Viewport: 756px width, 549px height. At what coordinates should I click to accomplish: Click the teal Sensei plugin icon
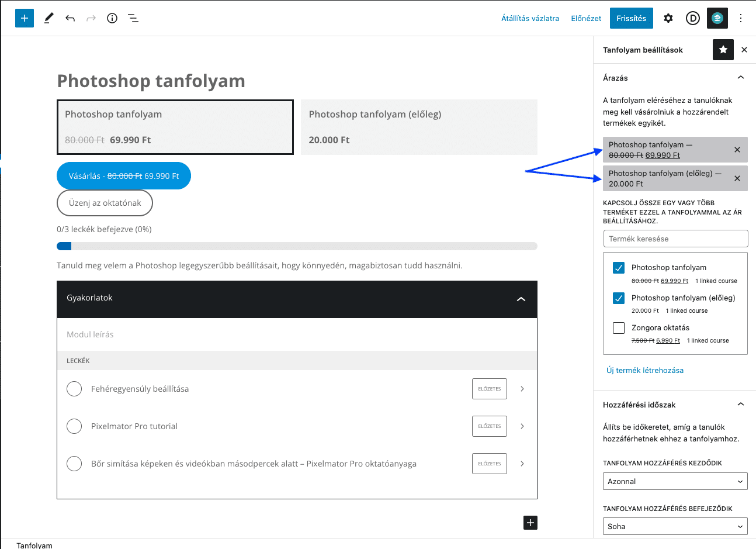pos(717,18)
